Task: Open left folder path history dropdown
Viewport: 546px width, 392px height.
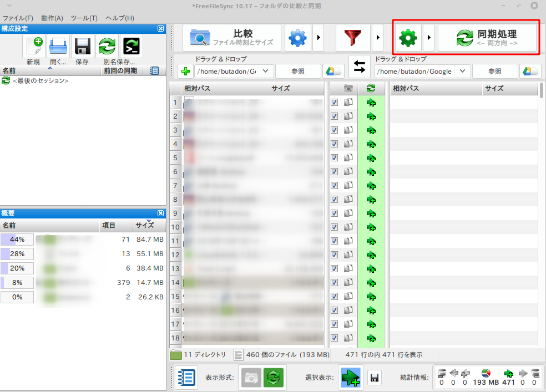Action: point(266,72)
